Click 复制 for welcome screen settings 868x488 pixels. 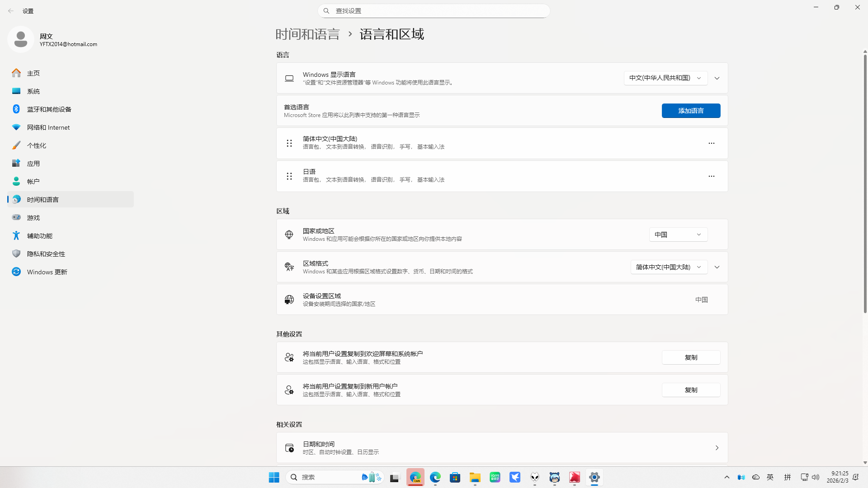pyautogui.click(x=691, y=357)
